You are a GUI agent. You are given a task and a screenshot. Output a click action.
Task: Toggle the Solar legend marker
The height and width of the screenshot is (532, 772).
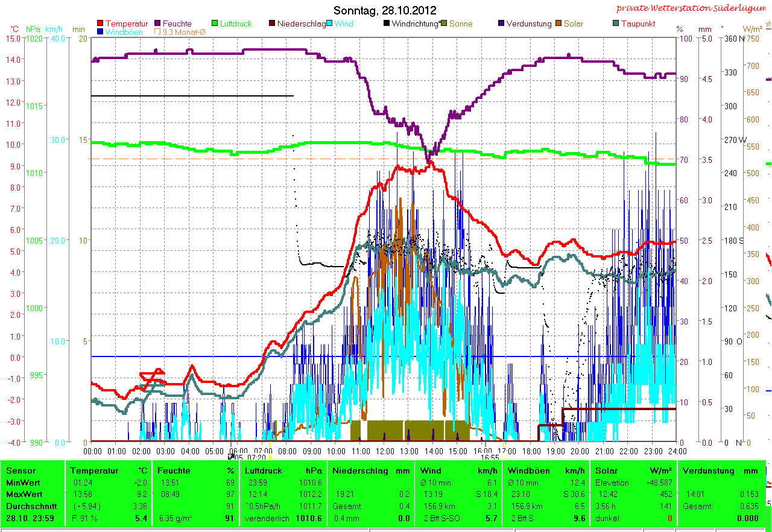(x=558, y=24)
